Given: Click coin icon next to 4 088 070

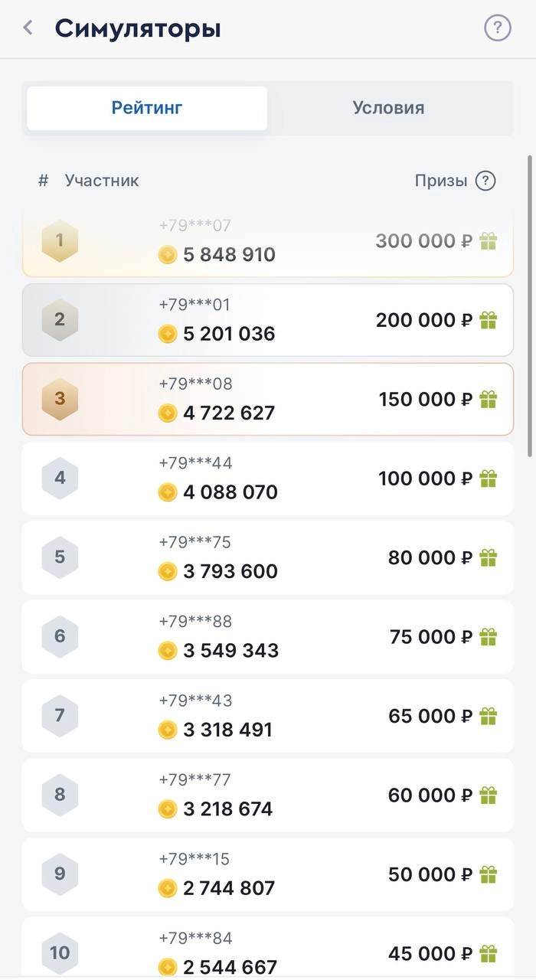Looking at the screenshot, I should click(168, 492).
